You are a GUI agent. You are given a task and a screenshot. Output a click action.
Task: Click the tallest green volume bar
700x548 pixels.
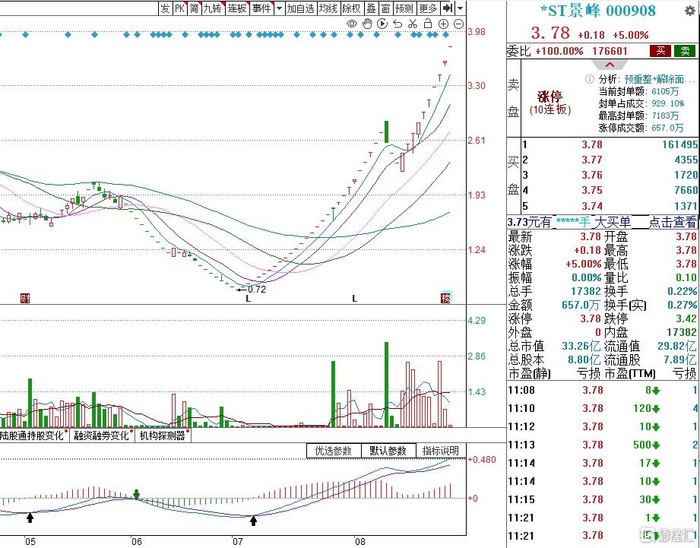click(x=386, y=384)
